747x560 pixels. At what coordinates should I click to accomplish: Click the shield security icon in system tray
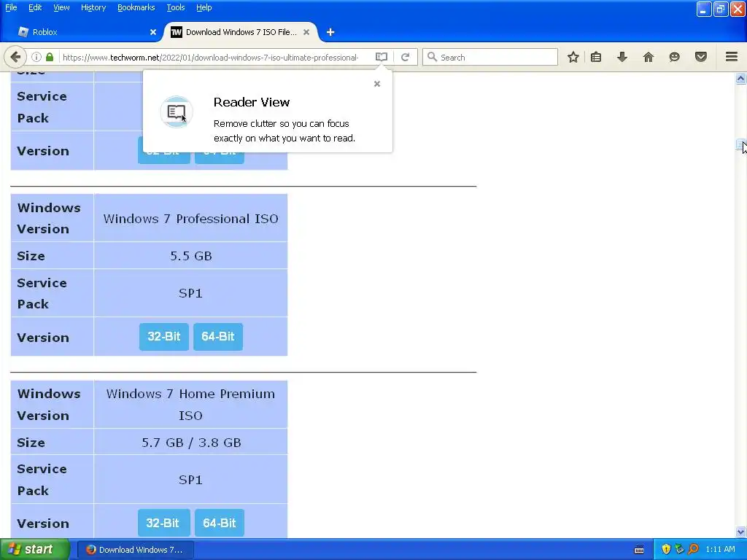[666, 549]
